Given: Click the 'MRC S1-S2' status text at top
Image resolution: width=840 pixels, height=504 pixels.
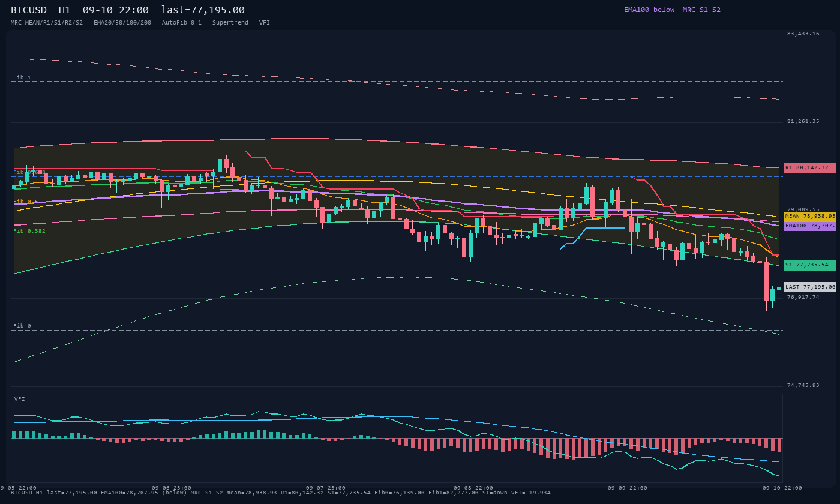Looking at the screenshot, I should [701, 10].
